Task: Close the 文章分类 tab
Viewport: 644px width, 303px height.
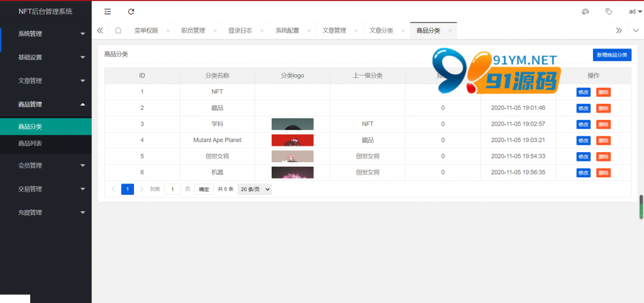Action: coord(403,31)
